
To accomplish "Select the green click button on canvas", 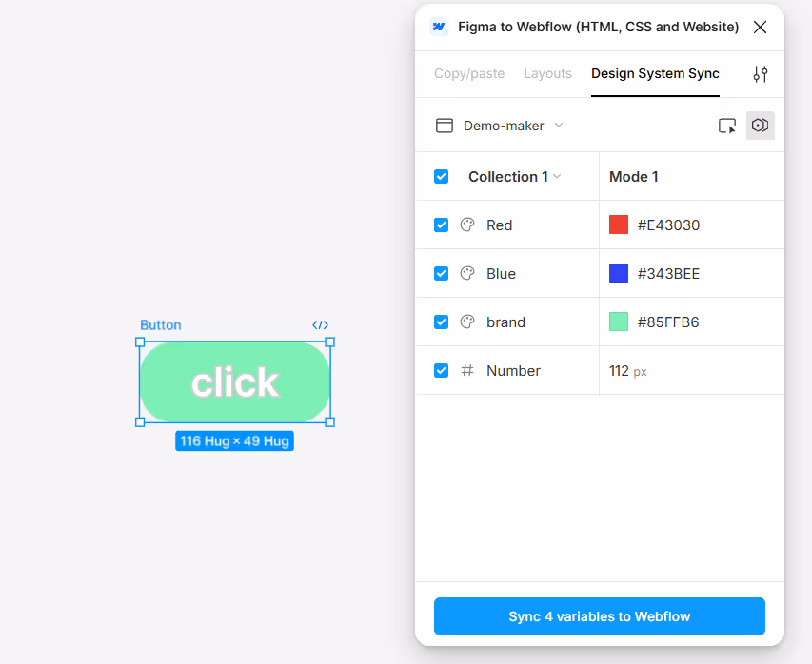I will pyautogui.click(x=234, y=382).
